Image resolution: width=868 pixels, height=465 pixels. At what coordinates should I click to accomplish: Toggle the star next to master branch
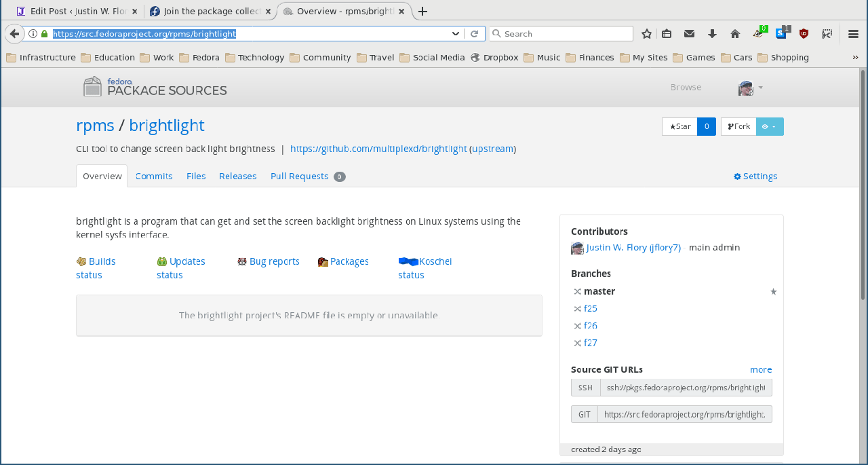click(x=773, y=292)
